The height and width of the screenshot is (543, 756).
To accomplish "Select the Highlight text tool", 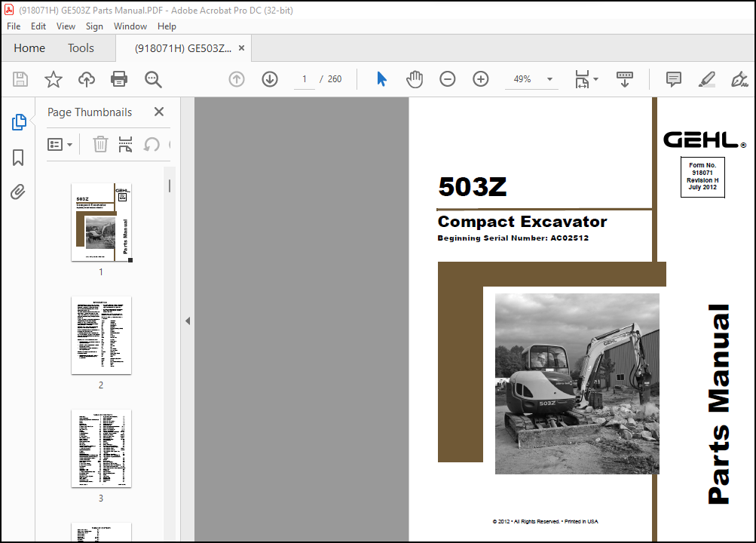I will point(706,79).
